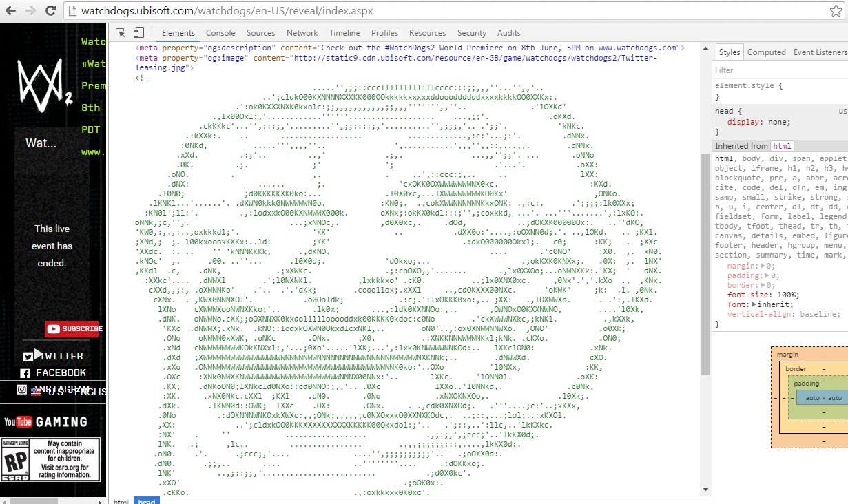This screenshot has height=504, width=848.
Task: Reload the page with the refresh icon
Action: pyautogui.click(x=51, y=11)
